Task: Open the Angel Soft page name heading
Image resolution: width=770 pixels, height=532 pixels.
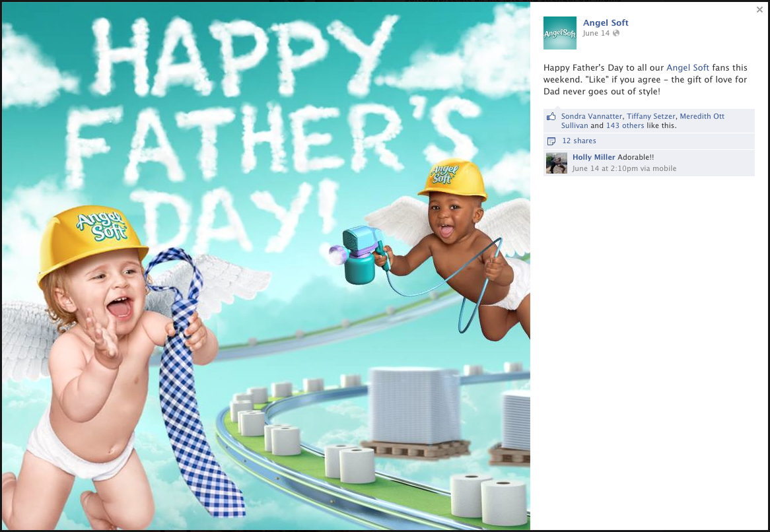Action: (606, 22)
